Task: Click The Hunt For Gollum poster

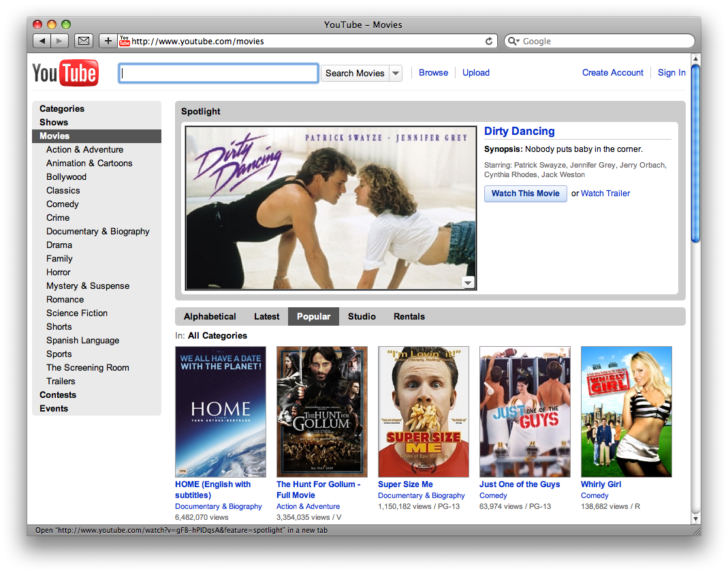Action: [x=321, y=412]
